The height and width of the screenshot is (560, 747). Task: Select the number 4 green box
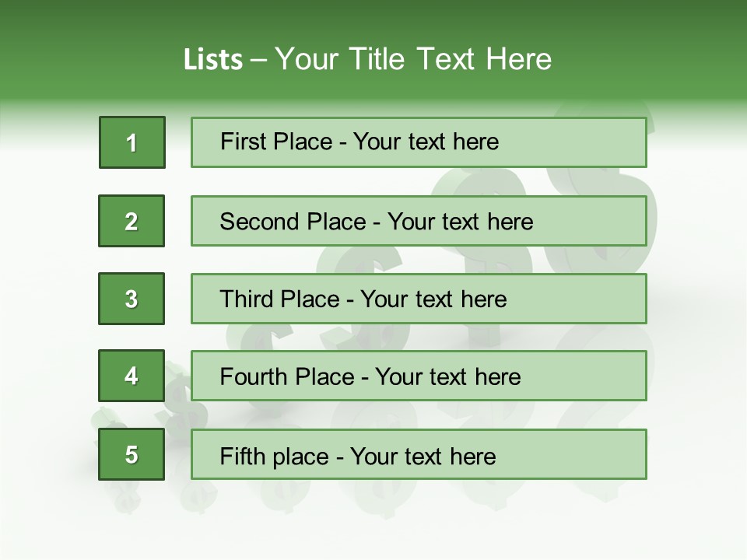pyautogui.click(x=132, y=376)
